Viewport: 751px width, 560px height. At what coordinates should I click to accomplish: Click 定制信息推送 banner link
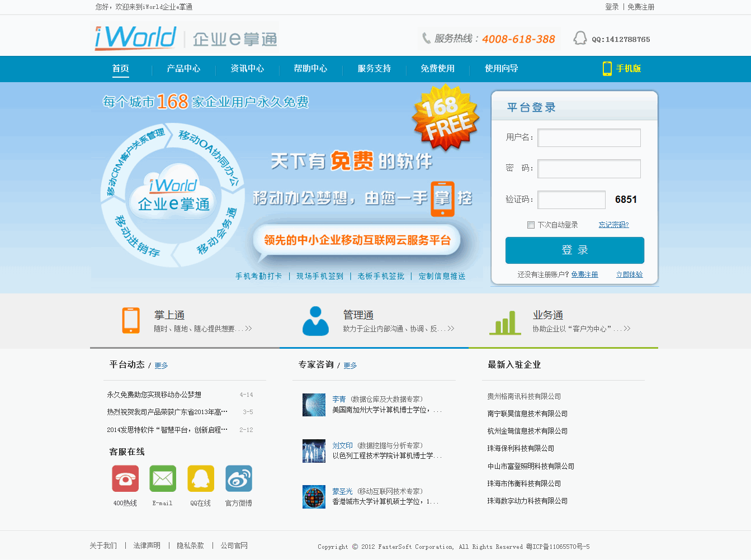click(442, 276)
